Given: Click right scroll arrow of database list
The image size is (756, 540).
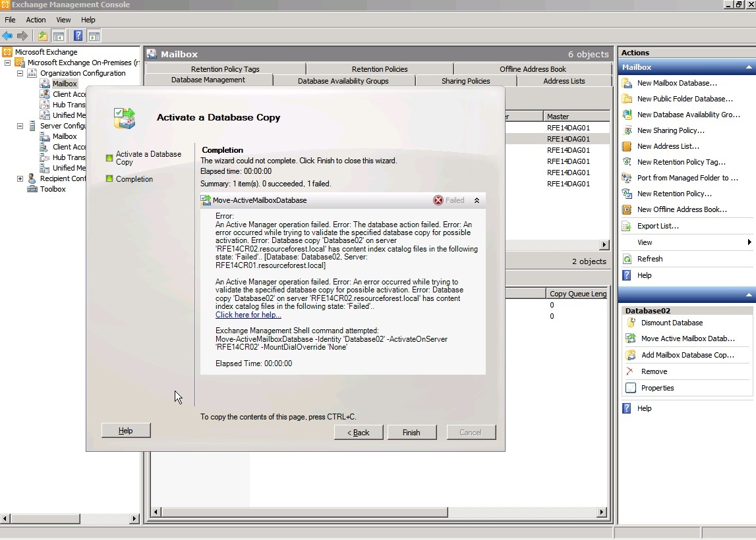Looking at the screenshot, I should (604, 245).
